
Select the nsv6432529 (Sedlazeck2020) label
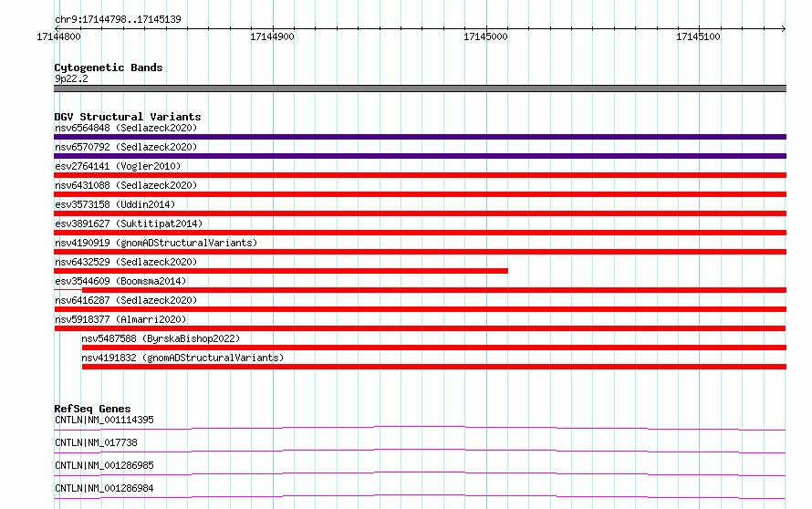pyautogui.click(x=126, y=262)
